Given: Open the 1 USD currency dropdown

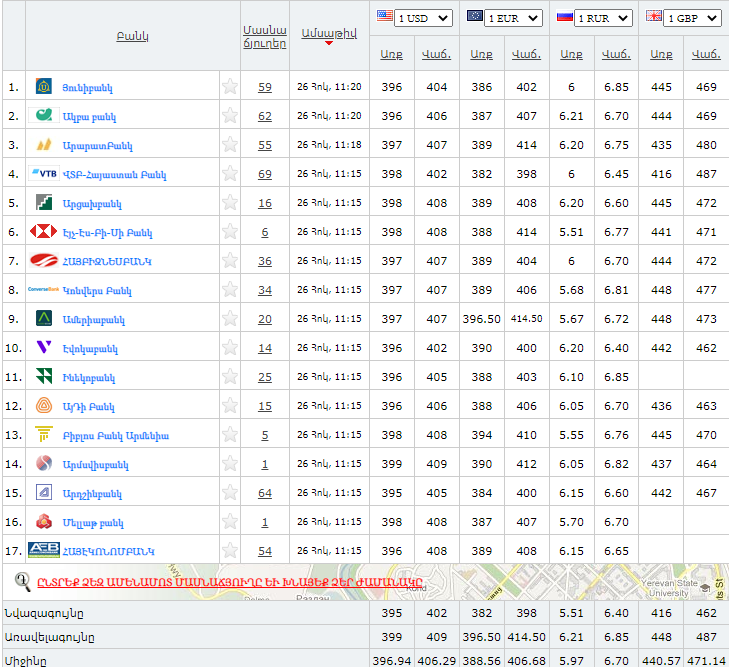Looking at the screenshot, I should point(423,18).
